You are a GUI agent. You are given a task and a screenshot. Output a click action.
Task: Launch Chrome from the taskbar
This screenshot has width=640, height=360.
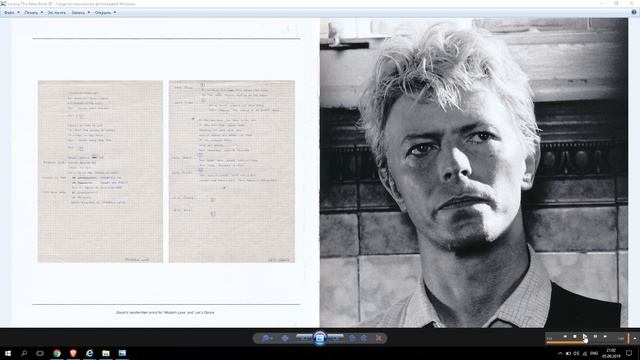pyautogui.click(x=57, y=353)
